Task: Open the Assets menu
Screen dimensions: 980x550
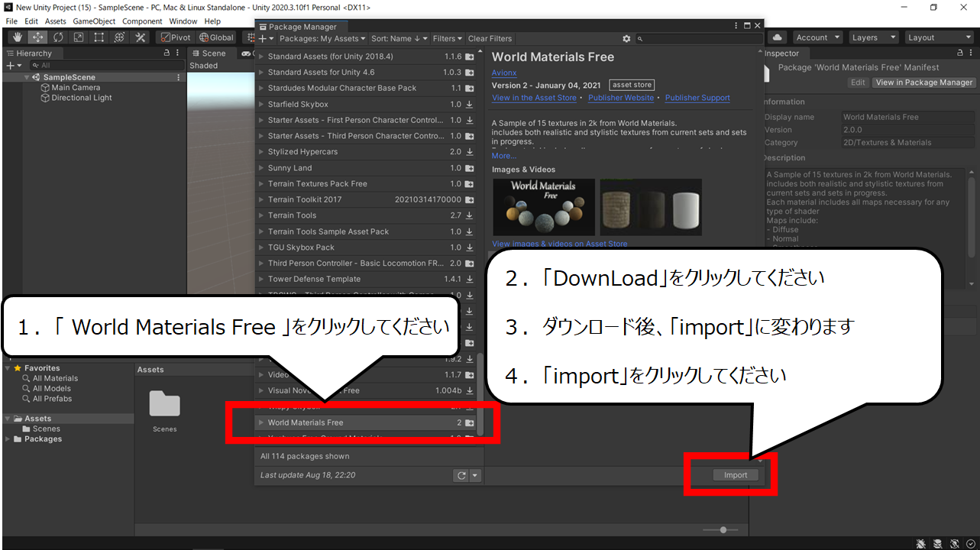Action: point(56,21)
